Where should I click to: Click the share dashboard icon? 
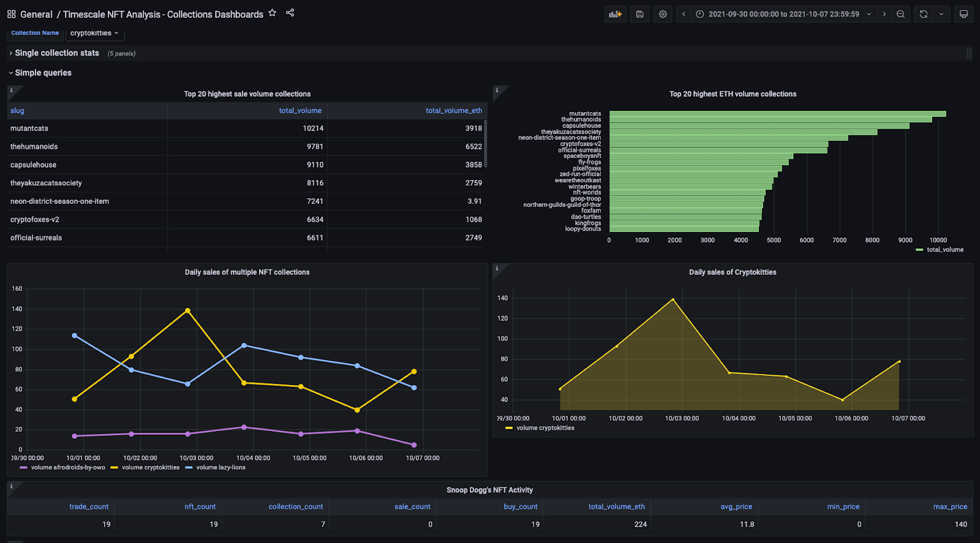click(x=290, y=13)
